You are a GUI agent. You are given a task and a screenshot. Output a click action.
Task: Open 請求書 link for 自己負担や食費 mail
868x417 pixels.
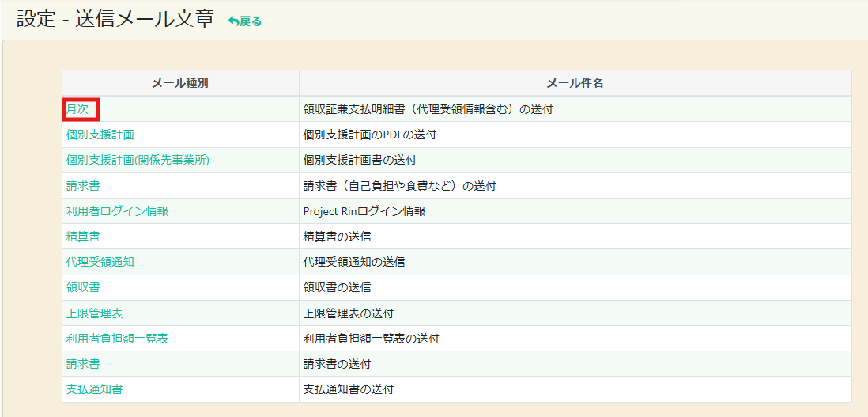pos(83,186)
